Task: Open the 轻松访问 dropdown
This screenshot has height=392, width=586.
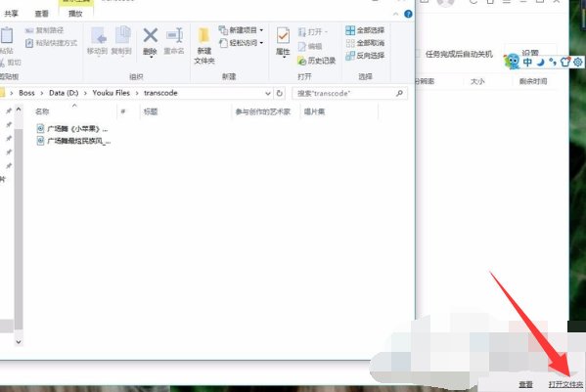Action: tap(241, 43)
